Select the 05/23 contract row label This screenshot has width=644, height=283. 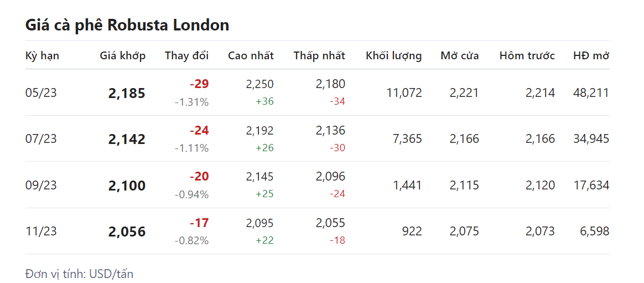[41, 92]
